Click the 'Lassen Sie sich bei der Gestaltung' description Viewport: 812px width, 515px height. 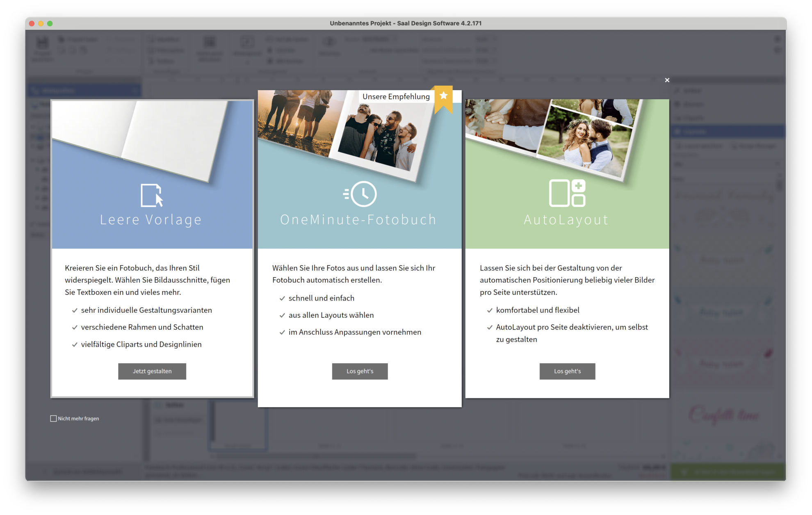pyautogui.click(x=567, y=280)
